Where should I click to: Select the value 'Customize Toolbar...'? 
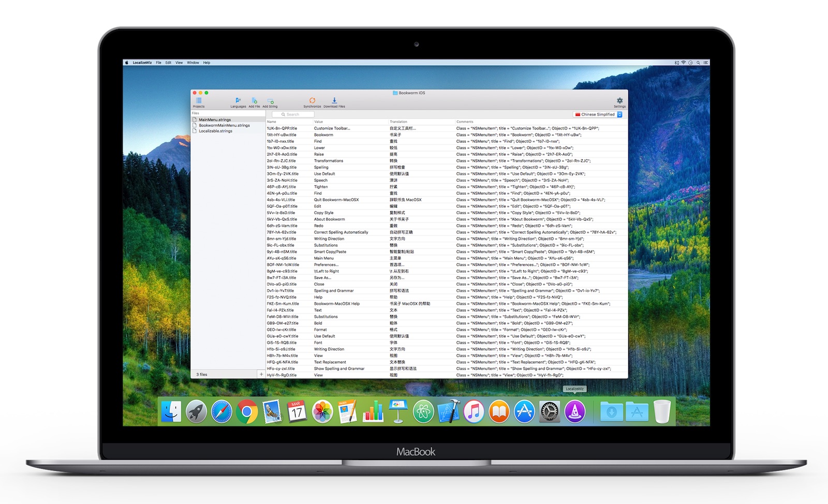pos(332,128)
